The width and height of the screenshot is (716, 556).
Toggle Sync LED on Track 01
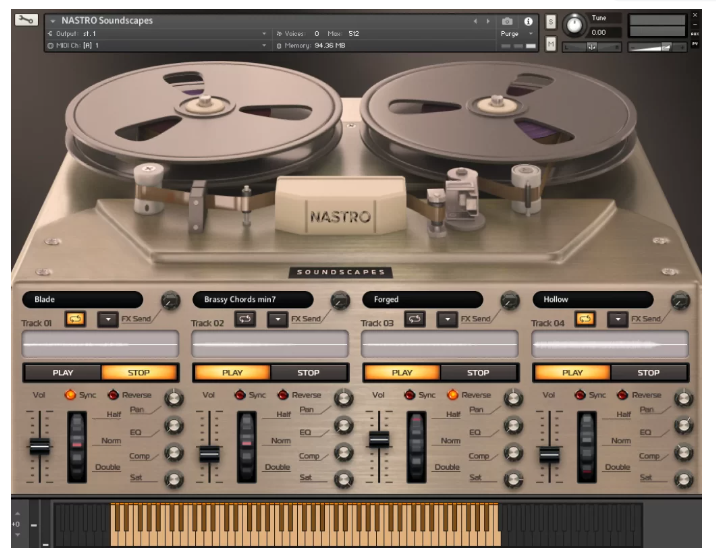70,395
